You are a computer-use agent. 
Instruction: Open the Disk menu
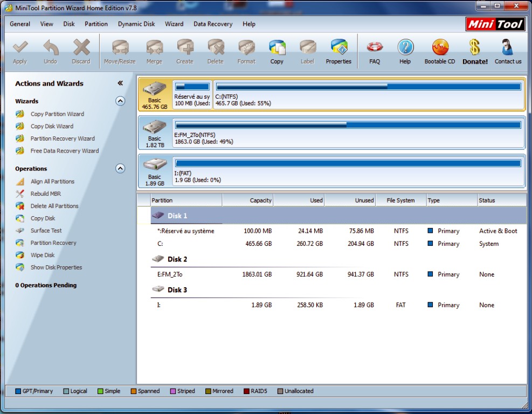coord(69,24)
